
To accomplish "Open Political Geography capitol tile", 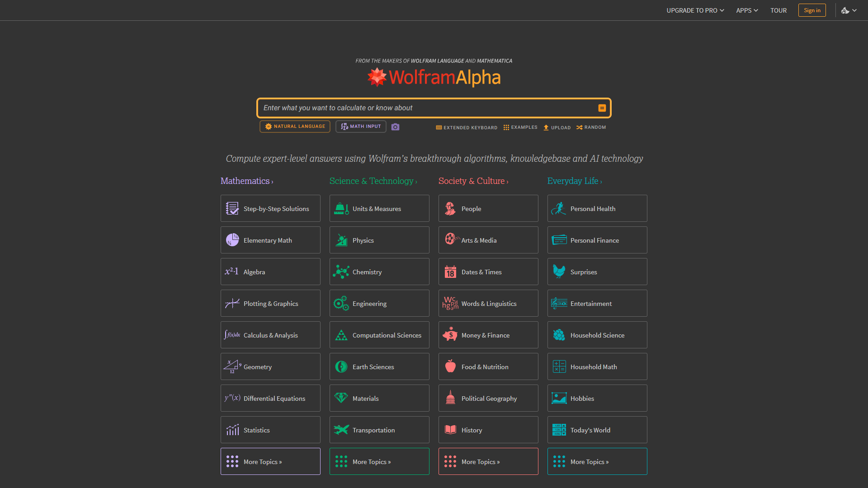I will pos(488,398).
